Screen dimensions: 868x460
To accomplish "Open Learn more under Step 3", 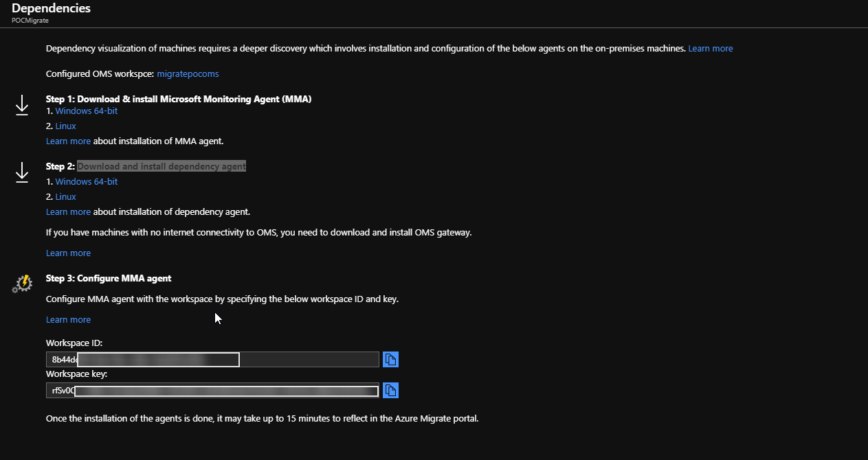I will point(68,319).
